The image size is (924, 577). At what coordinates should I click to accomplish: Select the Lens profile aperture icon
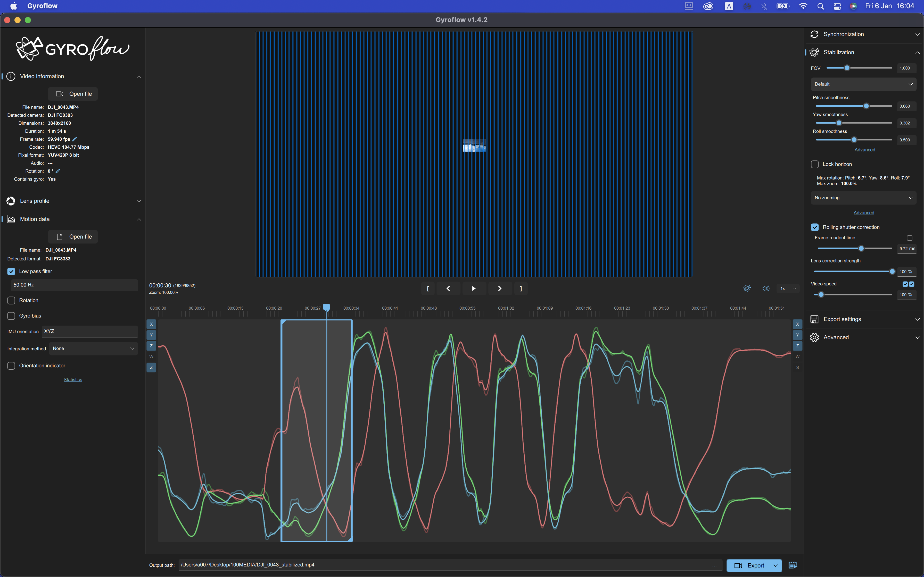click(x=11, y=201)
